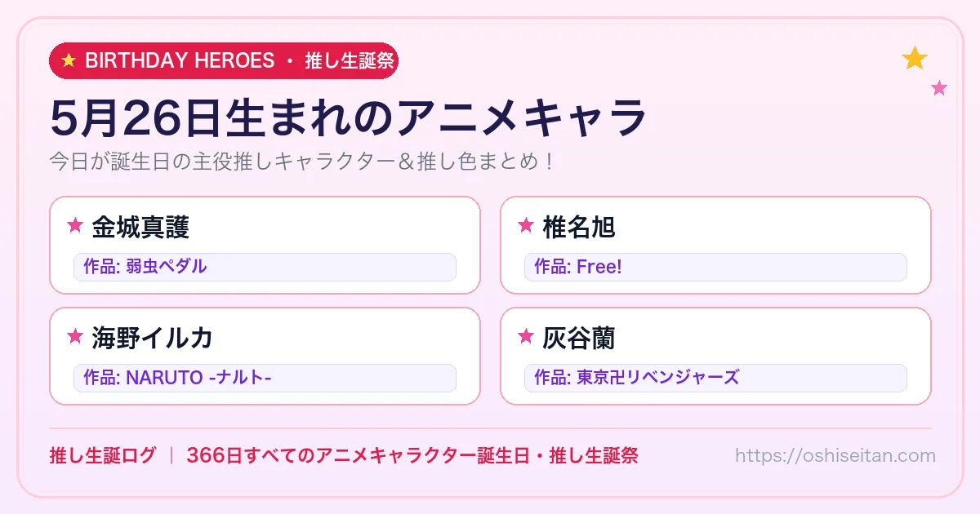Image resolution: width=980 pixels, height=514 pixels.
Task: Click the pink star beside 金城真護
Action: coord(75,225)
